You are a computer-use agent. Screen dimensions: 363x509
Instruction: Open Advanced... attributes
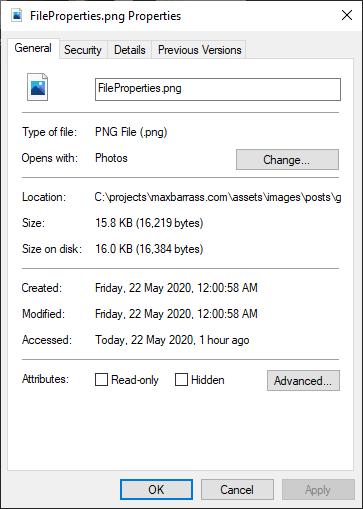[303, 380]
